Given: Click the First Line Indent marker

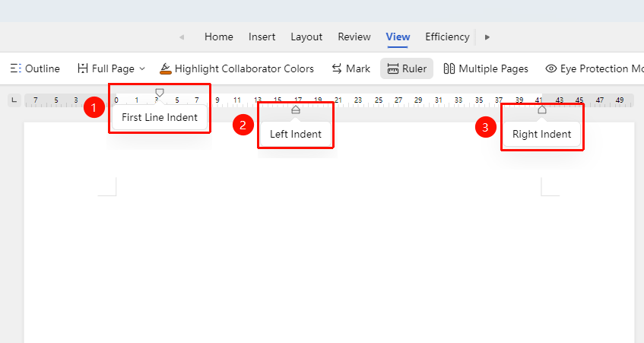Looking at the screenshot, I should [x=160, y=93].
